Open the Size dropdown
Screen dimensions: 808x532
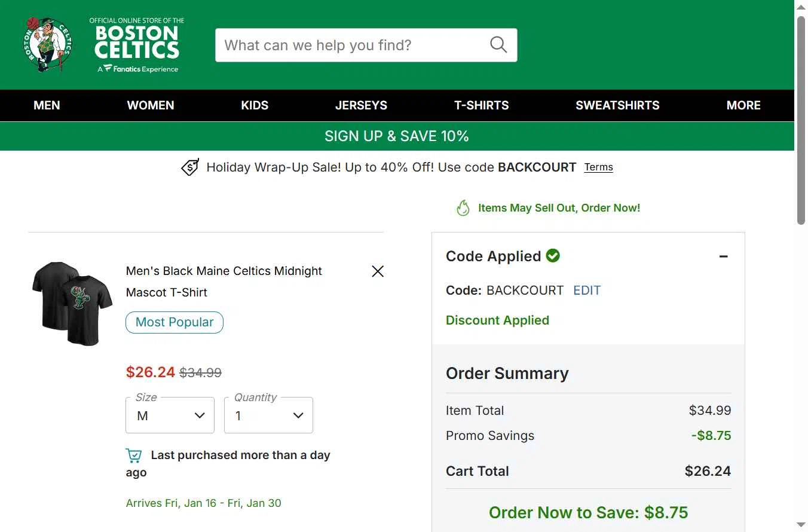click(170, 415)
